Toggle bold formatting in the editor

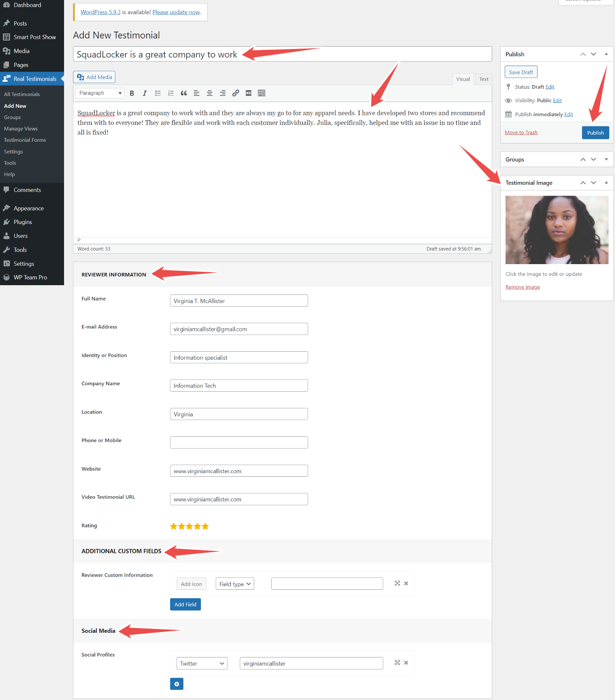click(132, 93)
